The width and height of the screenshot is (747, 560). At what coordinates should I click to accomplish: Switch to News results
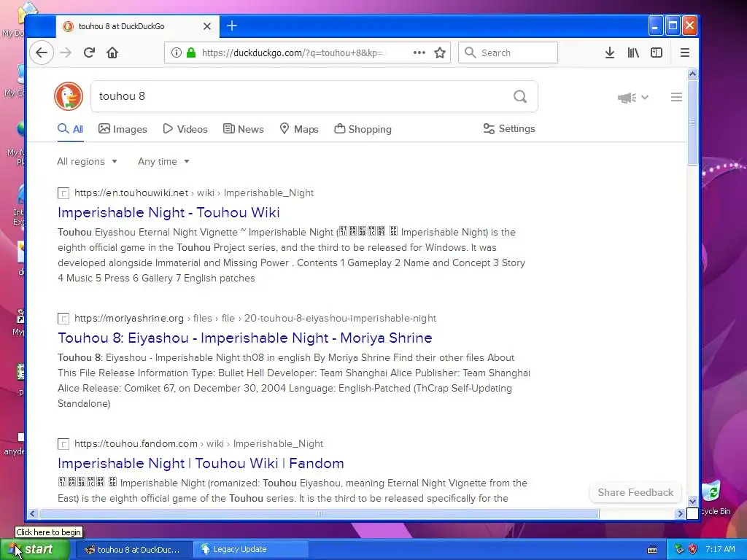point(244,129)
